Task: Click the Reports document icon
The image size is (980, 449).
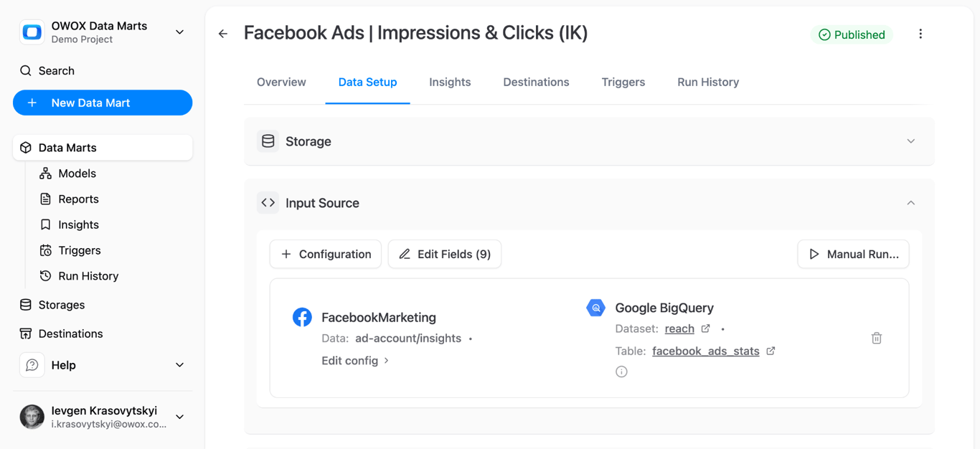Action: click(46, 199)
